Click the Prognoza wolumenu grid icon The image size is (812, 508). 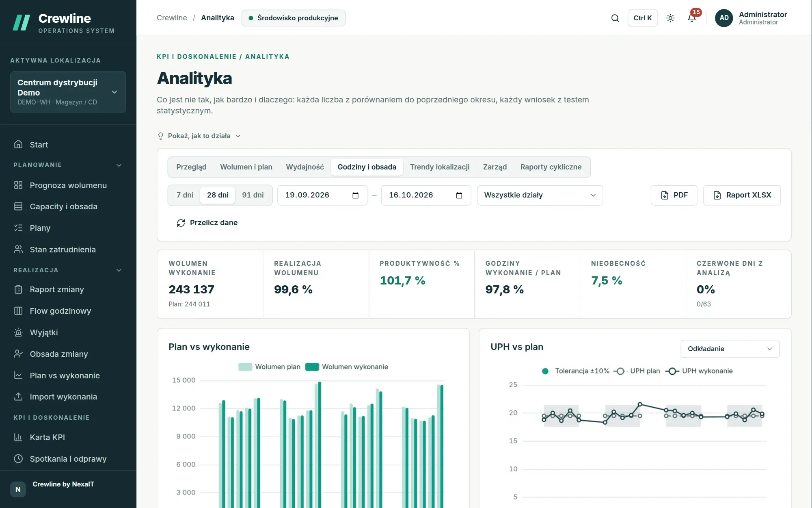tap(18, 185)
